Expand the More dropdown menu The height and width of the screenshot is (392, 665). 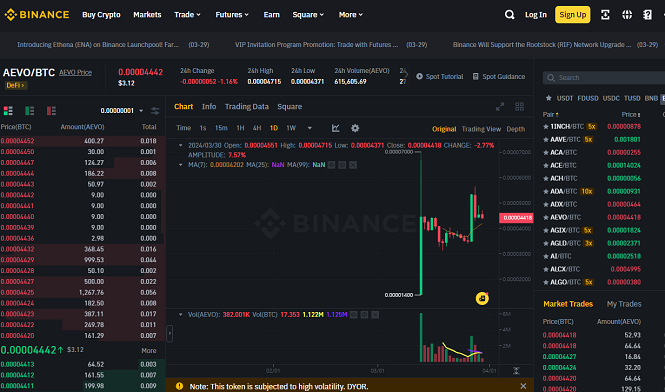pos(351,15)
